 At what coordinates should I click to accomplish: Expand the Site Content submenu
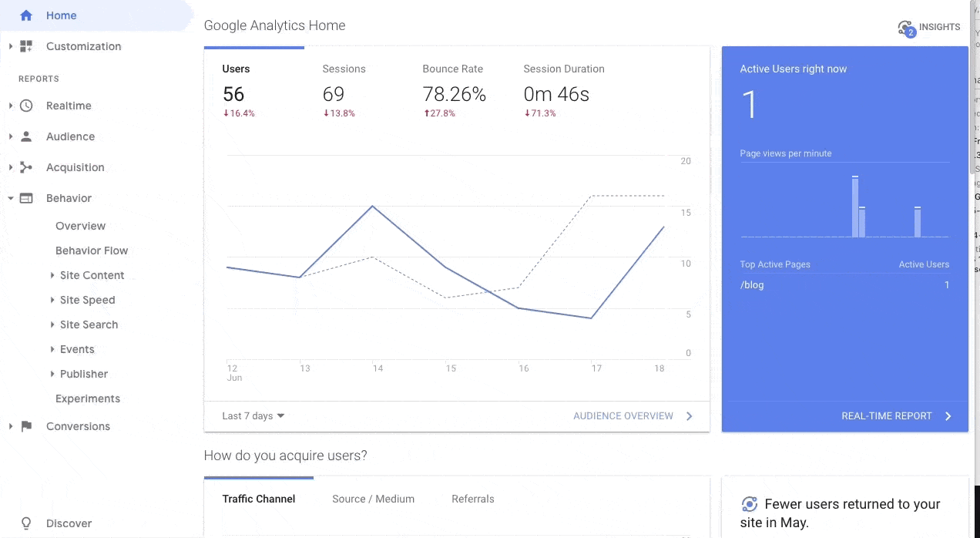[x=52, y=275]
